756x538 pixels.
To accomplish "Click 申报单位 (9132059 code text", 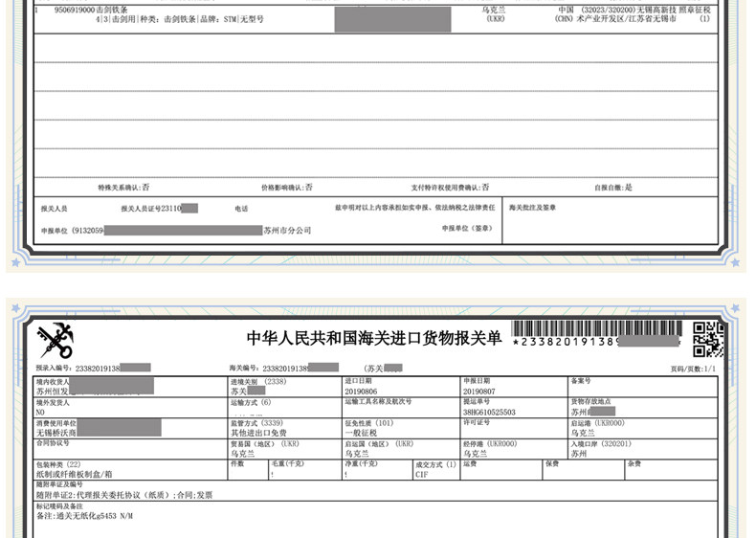I will pyautogui.click(x=73, y=231).
